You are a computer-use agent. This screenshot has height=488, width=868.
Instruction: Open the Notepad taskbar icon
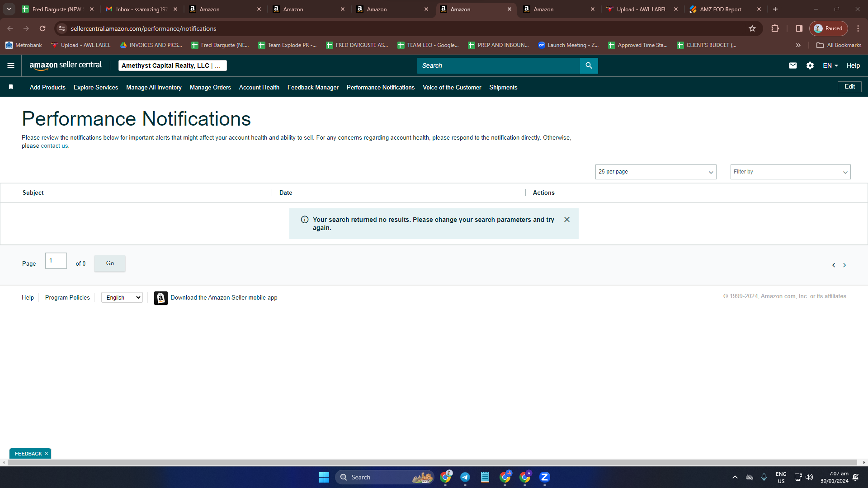click(x=485, y=477)
